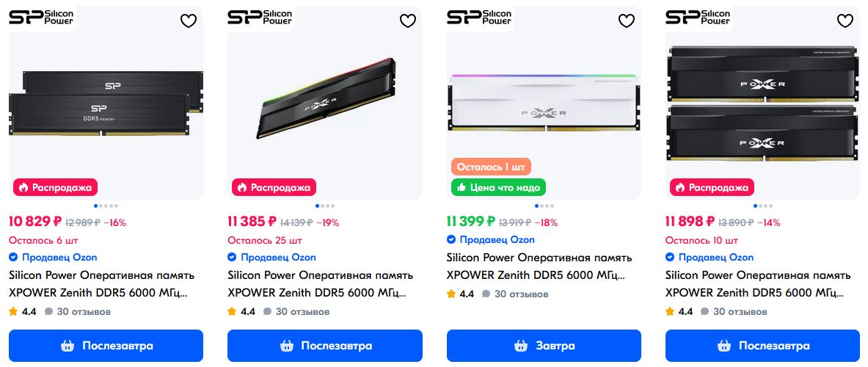Image resolution: width=868 pixels, height=367 pixels.
Task: Open the 11 385 ₽ product title link
Action: click(320, 284)
